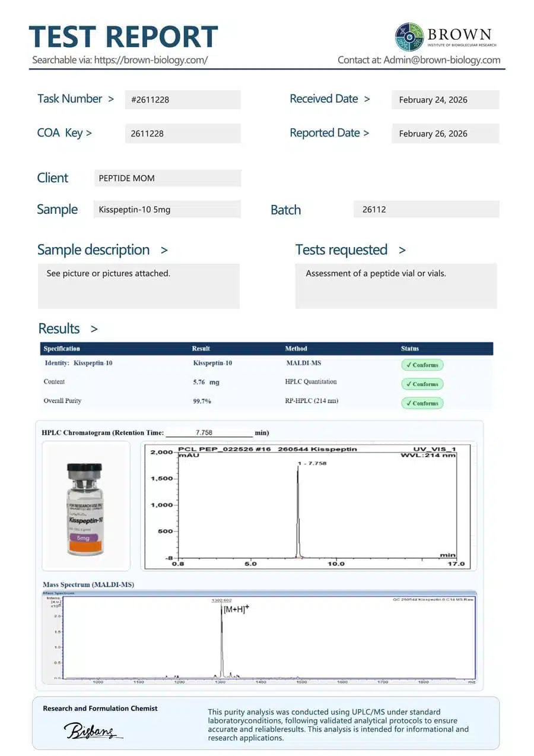Click the [M+H]+ peak label in mass spectrum
Image resolution: width=534 pixels, height=756 pixels.
pos(236,609)
